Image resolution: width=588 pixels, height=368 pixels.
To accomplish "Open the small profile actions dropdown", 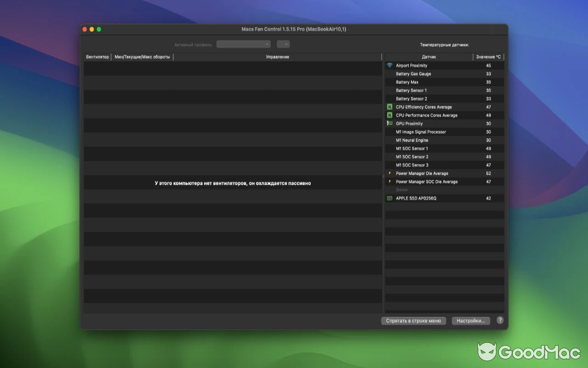I will pyautogui.click(x=283, y=44).
